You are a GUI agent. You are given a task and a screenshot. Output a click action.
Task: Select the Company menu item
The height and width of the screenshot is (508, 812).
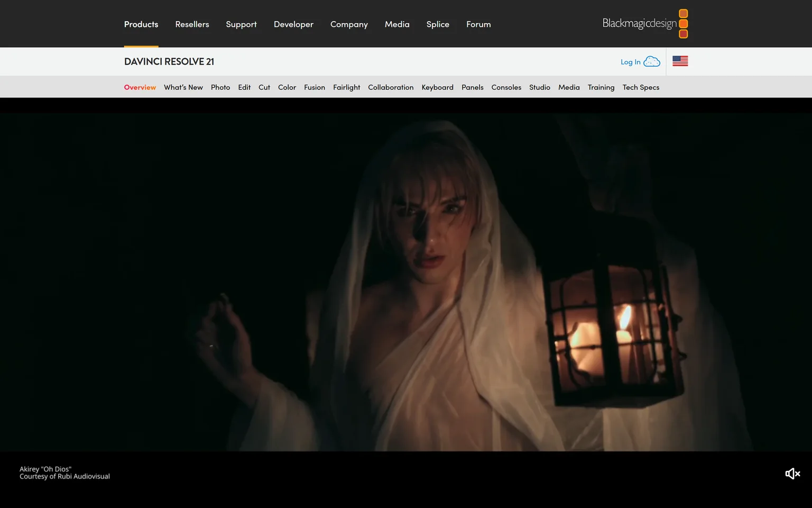349,24
